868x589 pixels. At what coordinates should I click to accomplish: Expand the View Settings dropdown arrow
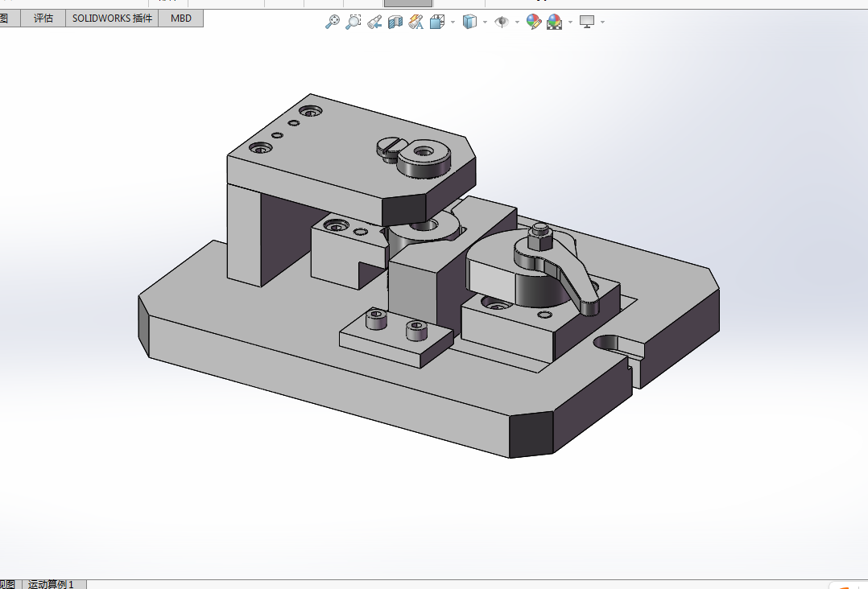602,22
